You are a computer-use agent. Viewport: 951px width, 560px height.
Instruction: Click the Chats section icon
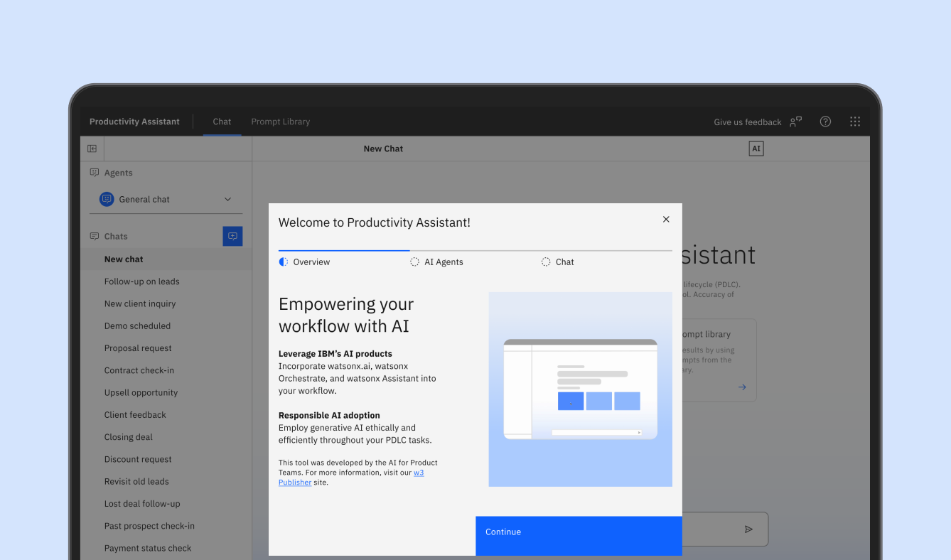pos(94,236)
